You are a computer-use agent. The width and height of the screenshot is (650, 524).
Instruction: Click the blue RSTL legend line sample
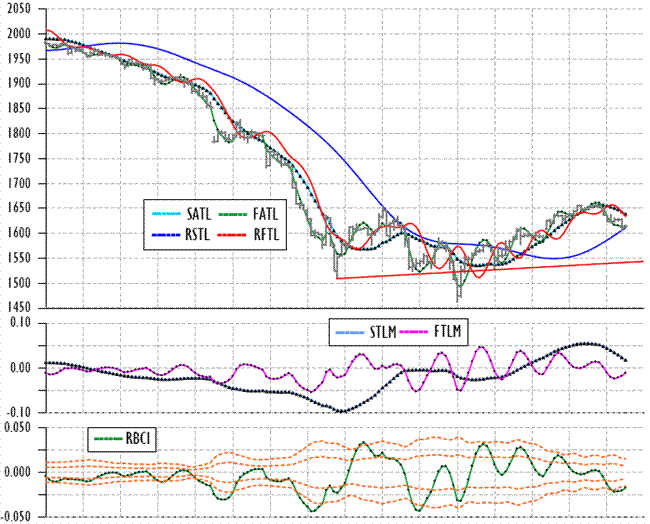click(167, 235)
